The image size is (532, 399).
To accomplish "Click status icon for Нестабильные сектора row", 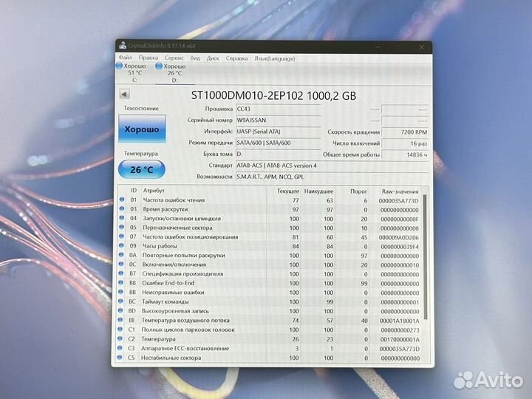I will 120,358.
